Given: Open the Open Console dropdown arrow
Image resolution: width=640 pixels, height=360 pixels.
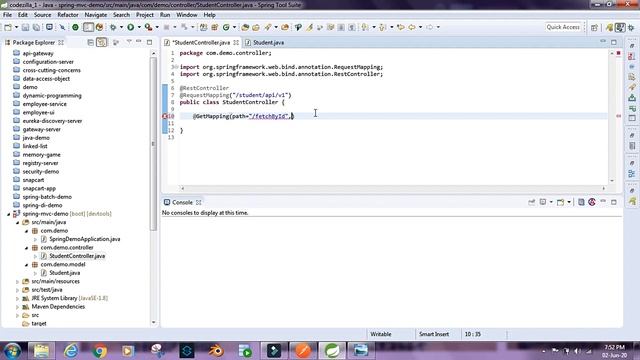Looking at the screenshot, I should click(x=569, y=202).
